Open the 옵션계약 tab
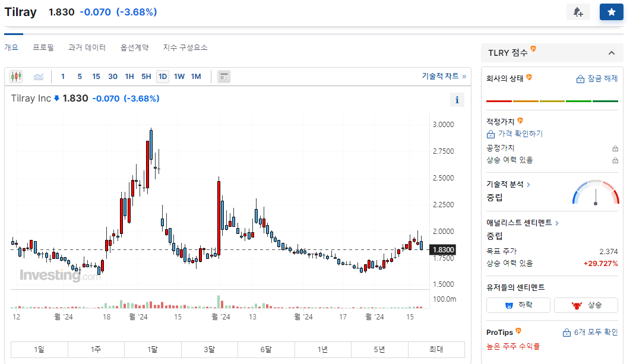Screen dimensions: 633x364 point(134,48)
